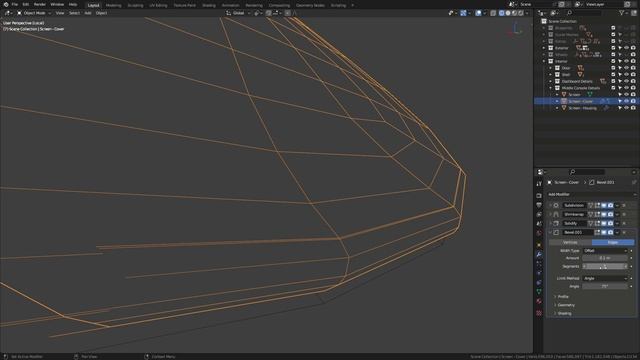The width and height of the screenshot is (640, 360).
Task: Select Screen - Housing object in outliner
Action: pyautogui.click(x=582, y=108)
